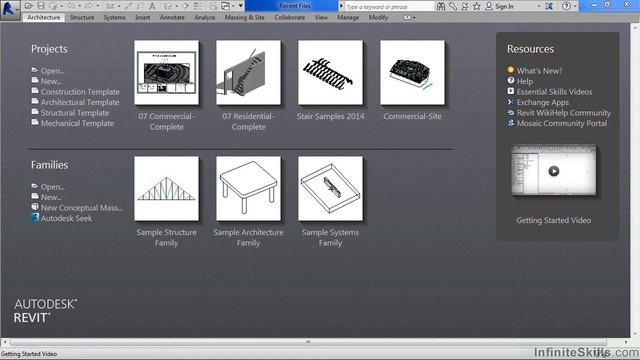This screenshot has height=360, width=640.
Task: Switch to the Massing & Site ribbon tab
Action: pyautogui.click(x=244, y=18)
